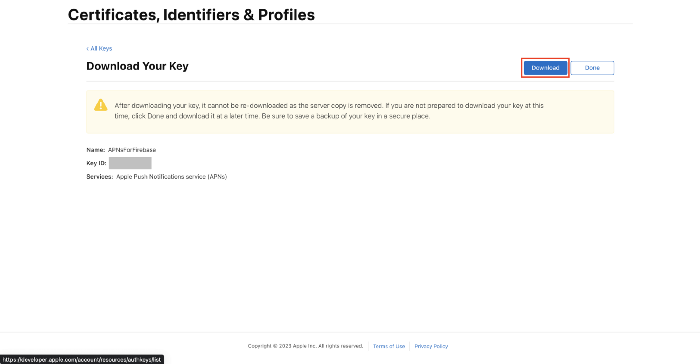The width and height of the screenshot is (700, 364).
Task: Click the Done button
Action: pos(592,68)
